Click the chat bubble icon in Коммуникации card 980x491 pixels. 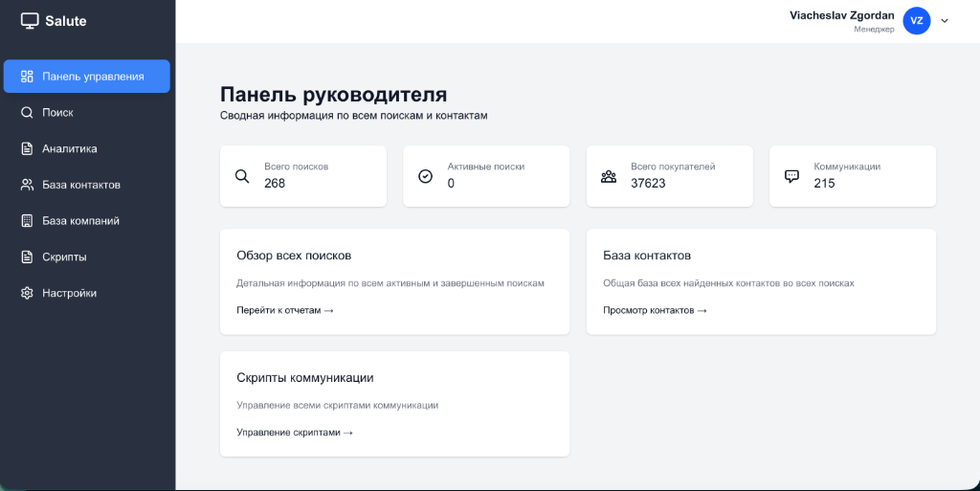(x=791, y=176)
